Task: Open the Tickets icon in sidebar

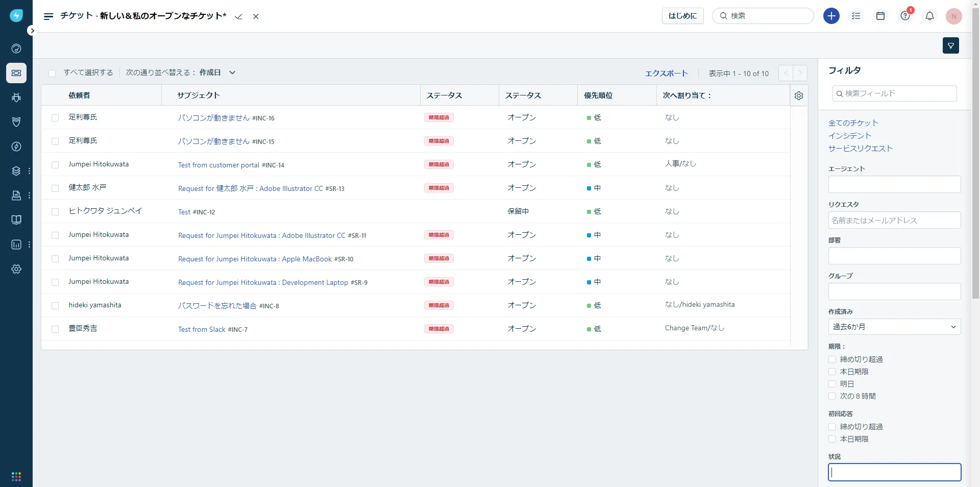Action: pyautogui.click(x=16, y=73)
